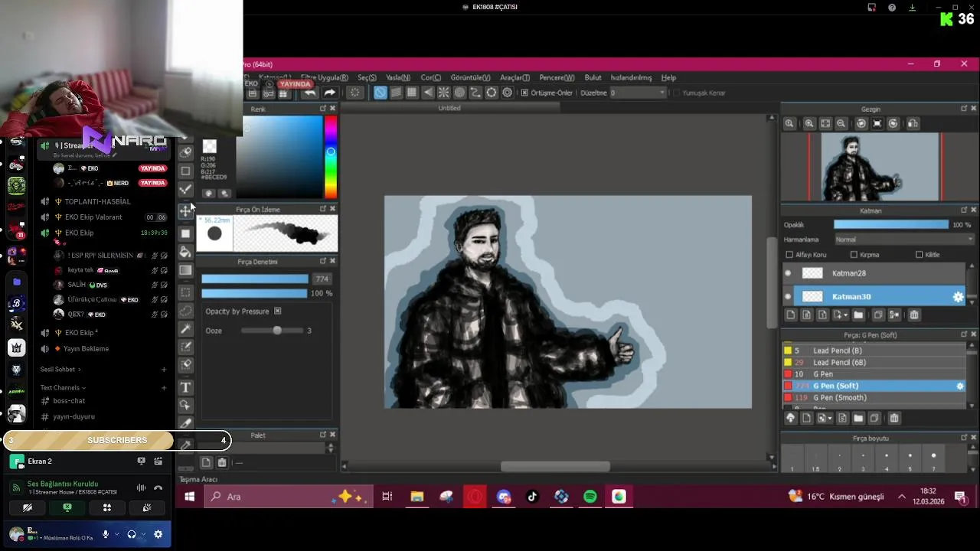Mute the Discord microphone
This screenshot has height=551, width=980.
(x=106, y=534)
